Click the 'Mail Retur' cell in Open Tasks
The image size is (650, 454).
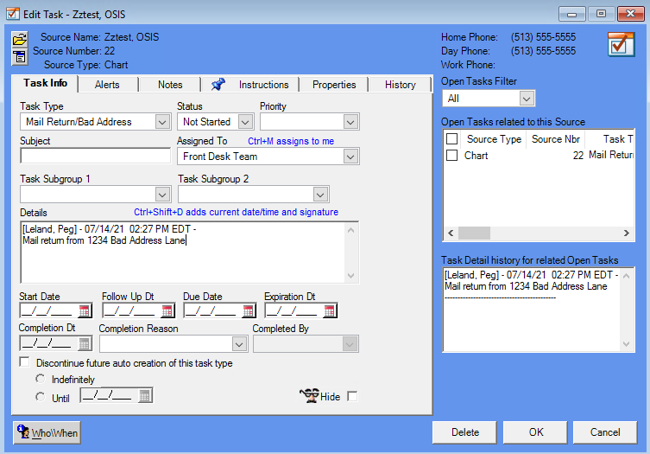611,155
